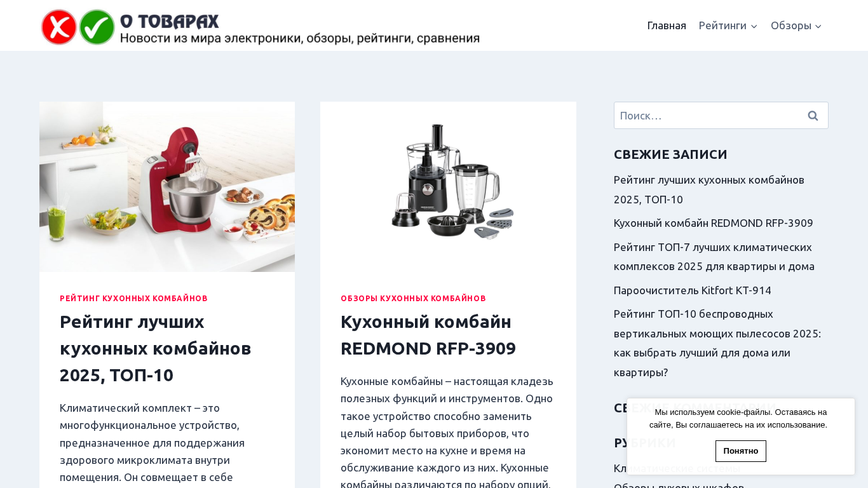This screenshot has width=868, height=488.
Task: Open sidebar link Кухонный комбайн REDMOND RFP-3909
Action: click(x=714, y=223)
